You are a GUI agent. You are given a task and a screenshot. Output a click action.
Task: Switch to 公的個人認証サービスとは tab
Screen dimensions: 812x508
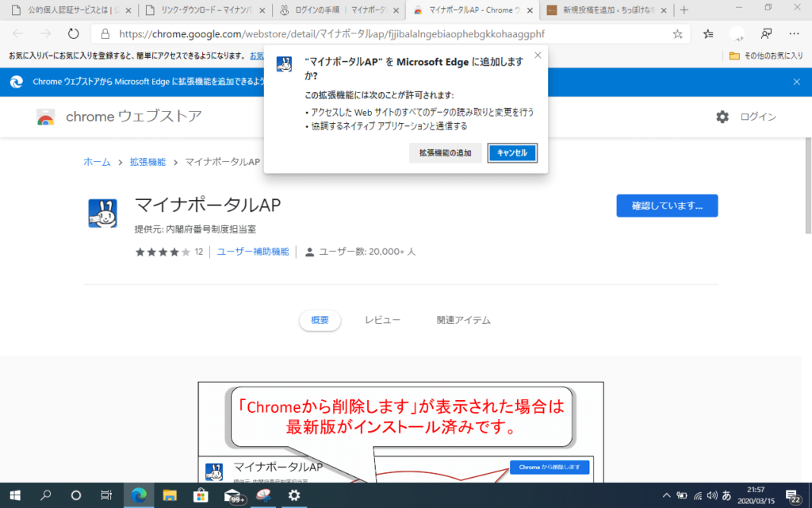click(x=71, y=10)
